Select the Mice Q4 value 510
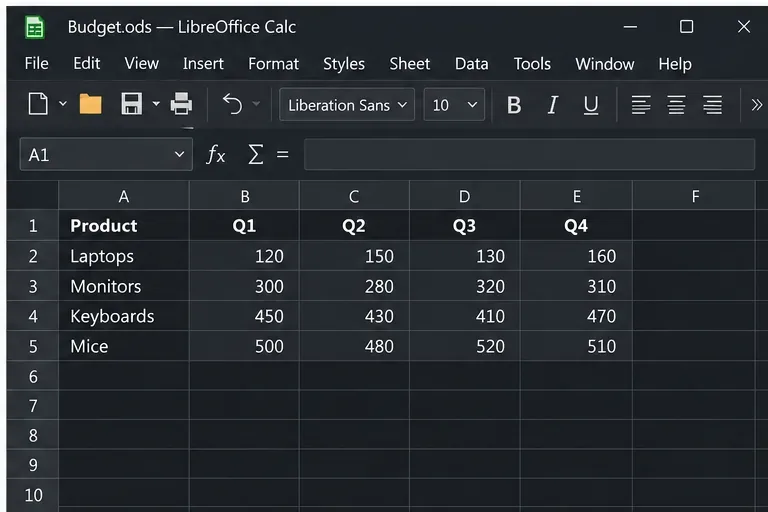 pos(576,346)
